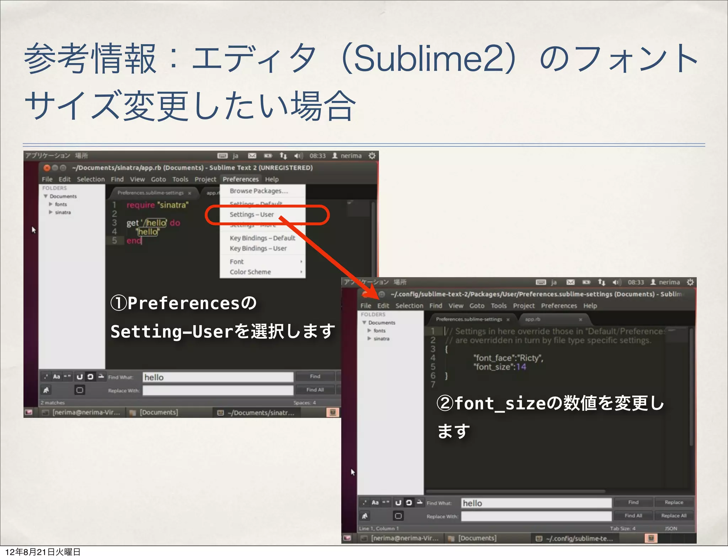The height and width of the screenshot is (560, 728).
Task: Click Find button in app.rb window
Action: pyautogui.click(x=315, y=376)
